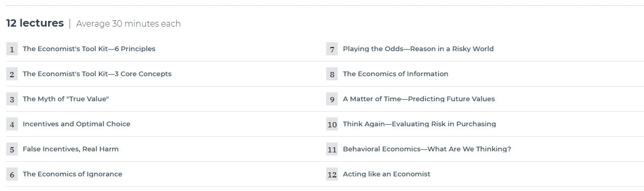Click the number 4 lecture badge

12,124
